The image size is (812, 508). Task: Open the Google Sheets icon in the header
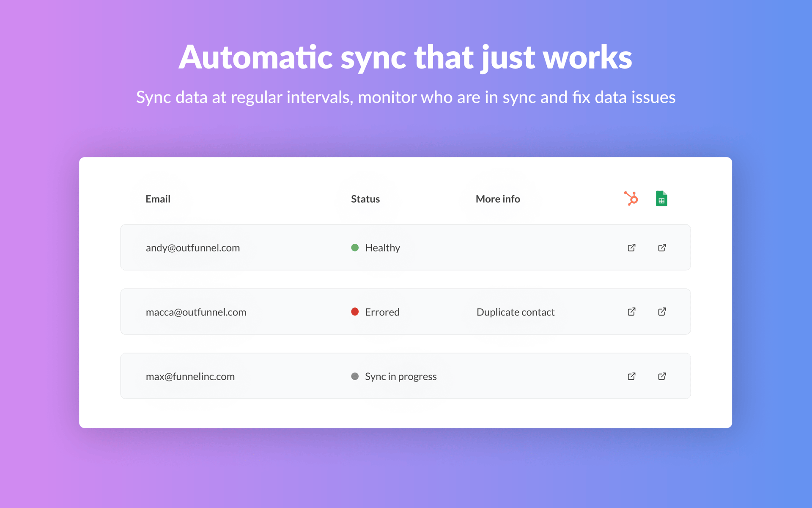(661, 198)
